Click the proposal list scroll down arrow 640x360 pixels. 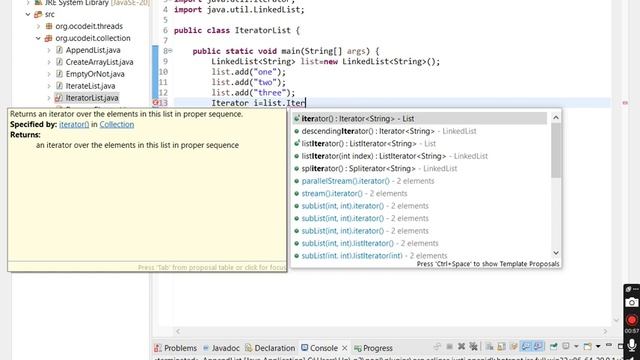point(556,253)
